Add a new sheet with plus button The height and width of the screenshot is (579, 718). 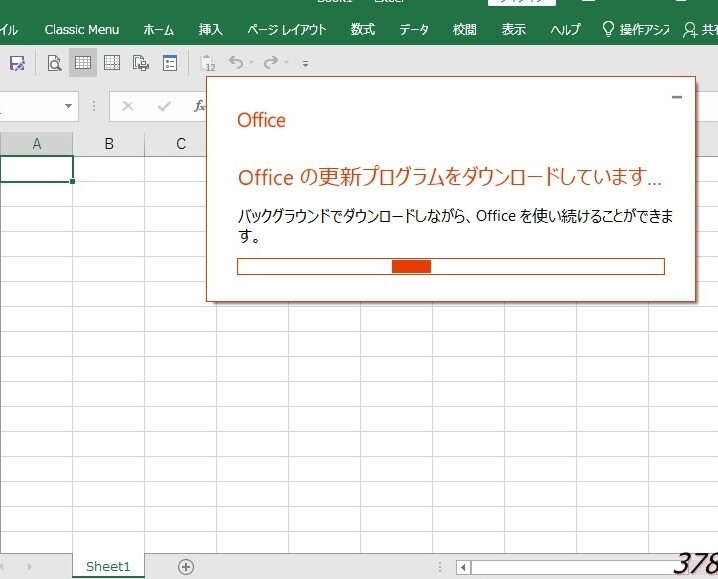point(185,566)
